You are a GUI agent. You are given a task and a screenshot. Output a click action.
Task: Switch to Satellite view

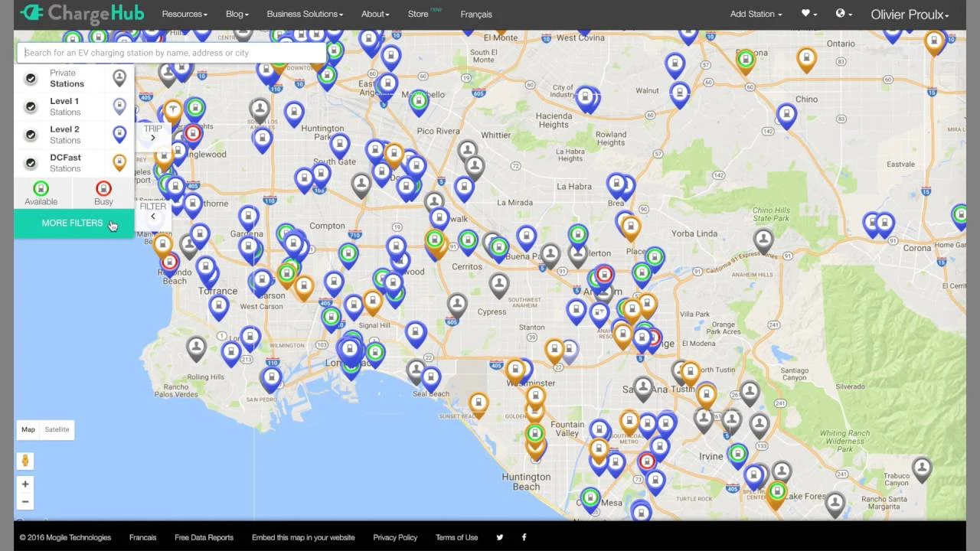(57, 429)
